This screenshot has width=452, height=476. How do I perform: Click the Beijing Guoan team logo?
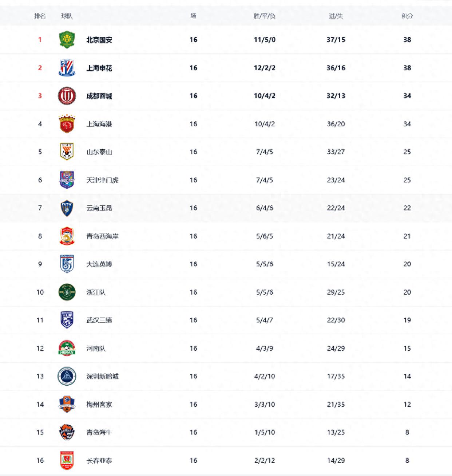pyautogui.click(x=67, y=40)
